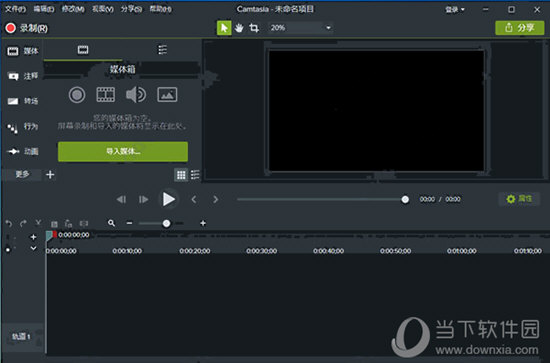550x363 pixels.
Task: Open the 修改 menu
Action: click(73, 9)
